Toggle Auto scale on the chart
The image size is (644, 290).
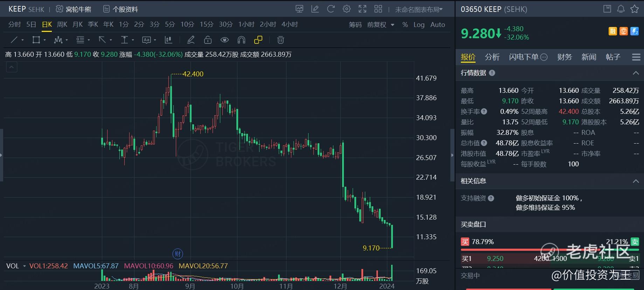click(438, 25)
